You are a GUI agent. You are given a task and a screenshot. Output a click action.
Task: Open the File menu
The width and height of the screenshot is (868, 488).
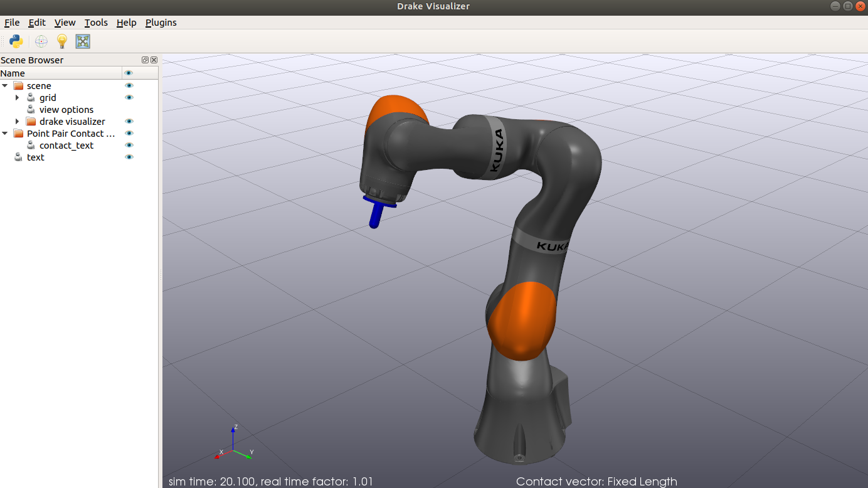pyautogui.click(x=12, y=23)
